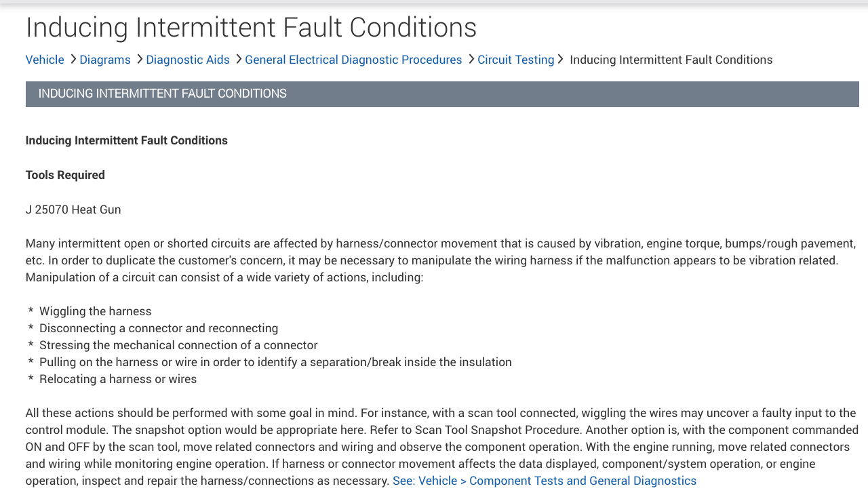The width and height of the screenshot is (868, 499).
Task: Click the J 25070 Heat Gun text
Action: 73,209
